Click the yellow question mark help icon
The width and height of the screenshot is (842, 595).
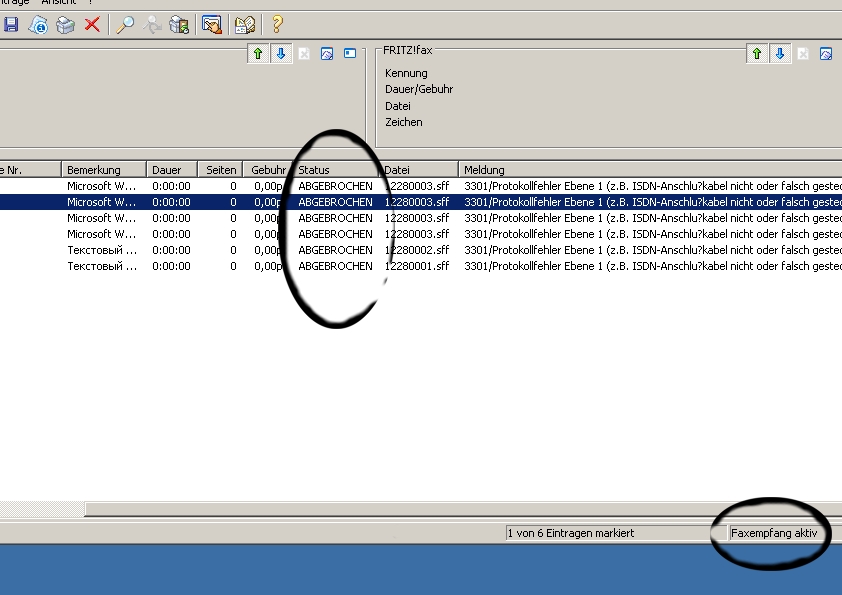pos(277,24)
